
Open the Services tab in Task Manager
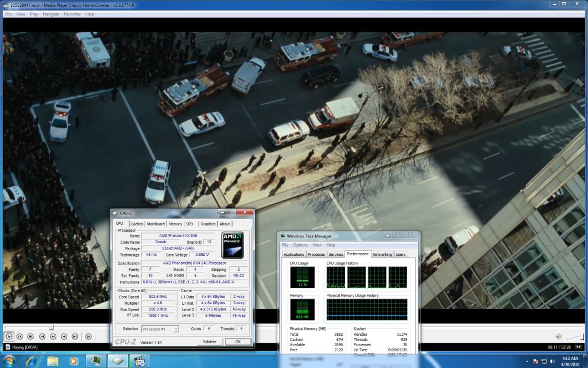(335, 254)
